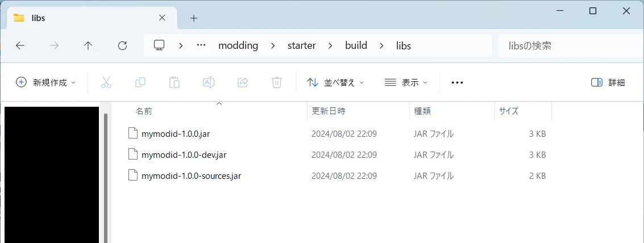
Task: Click file icon of mymodid-1.0.0.jar
Action: [x=132, y=133]
